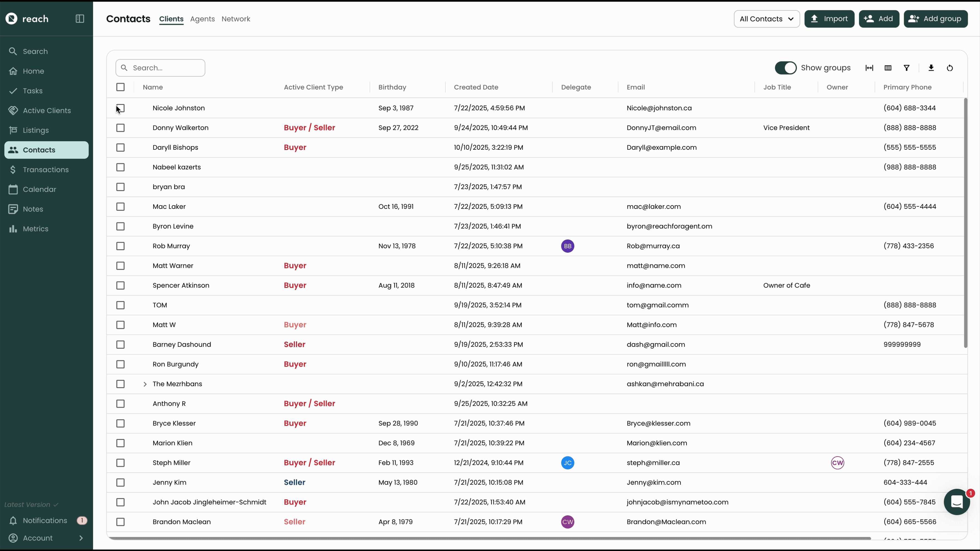Click the download export icon

[931, 68]
